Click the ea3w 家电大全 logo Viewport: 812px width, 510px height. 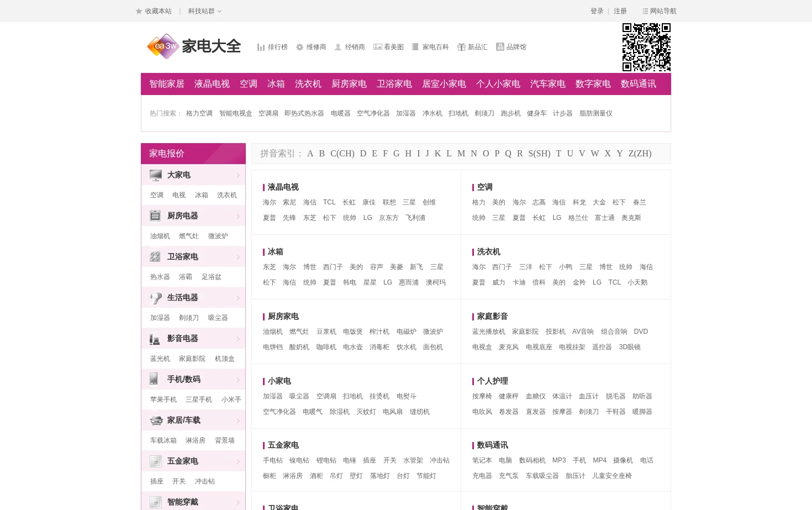pyautogui.click(x=194, y=46)
